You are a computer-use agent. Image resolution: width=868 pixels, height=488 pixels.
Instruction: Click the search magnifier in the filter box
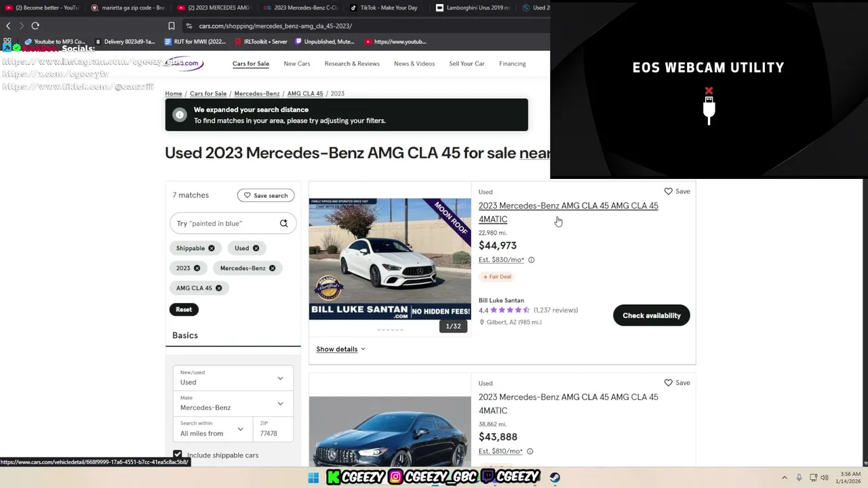click(x=283, y=223)
